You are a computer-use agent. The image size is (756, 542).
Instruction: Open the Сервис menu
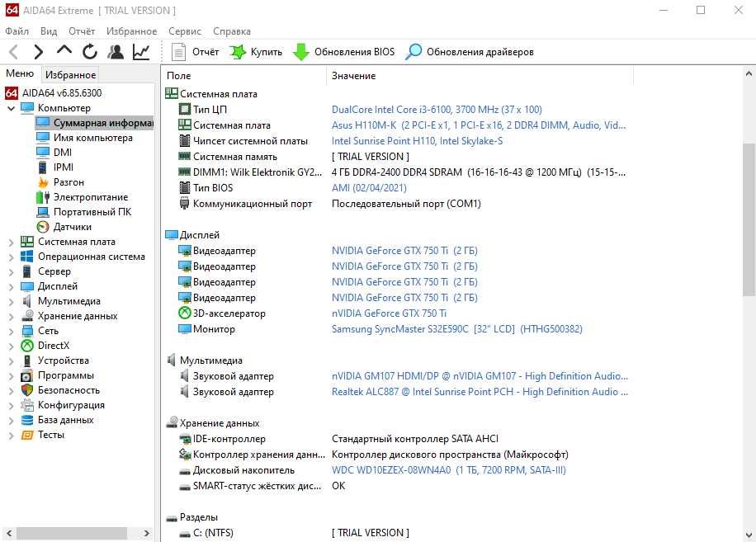point(185,31)
